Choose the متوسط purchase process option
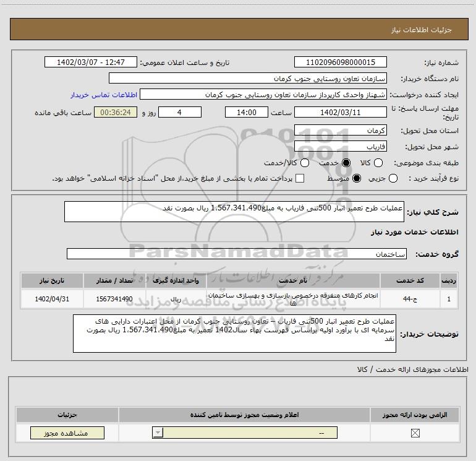This screenshot has height=461, width=476. [x=357, y=178]
